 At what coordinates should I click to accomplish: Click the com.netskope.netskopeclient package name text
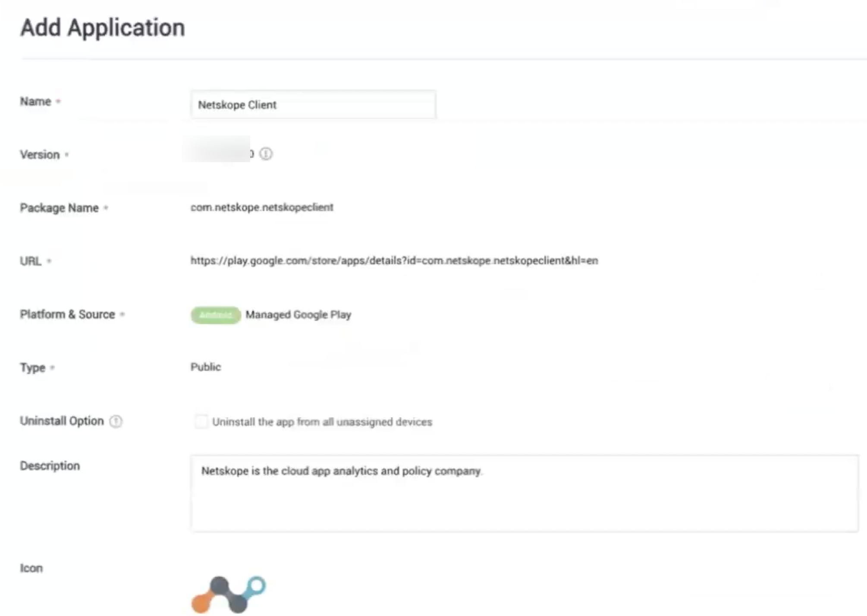pyautogui.click(x=262, y=207)
